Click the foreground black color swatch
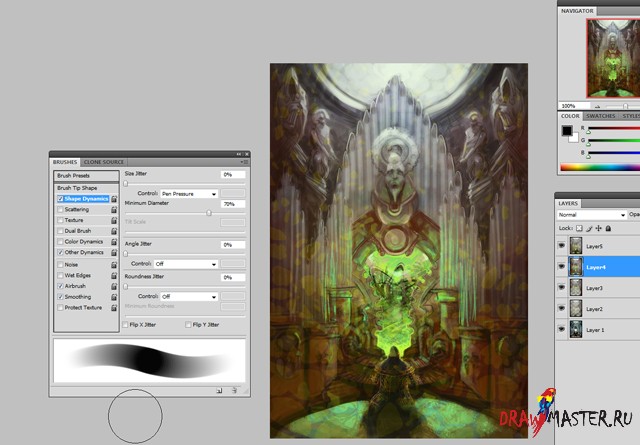640x445 pixels. [x=567, y=131]
